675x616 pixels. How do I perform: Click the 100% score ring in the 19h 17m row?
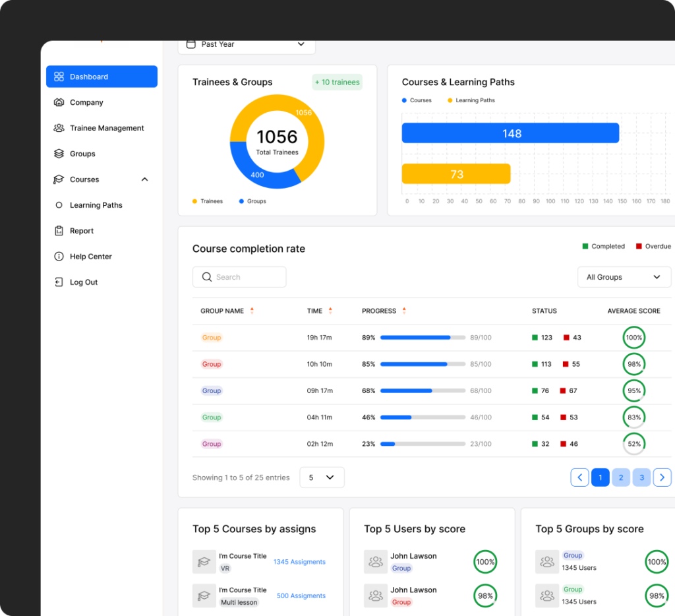[x=634, y=338]
